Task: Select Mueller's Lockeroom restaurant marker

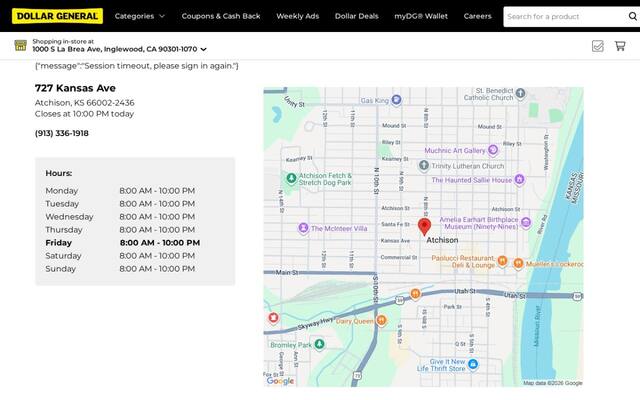Action: point(518,263)
